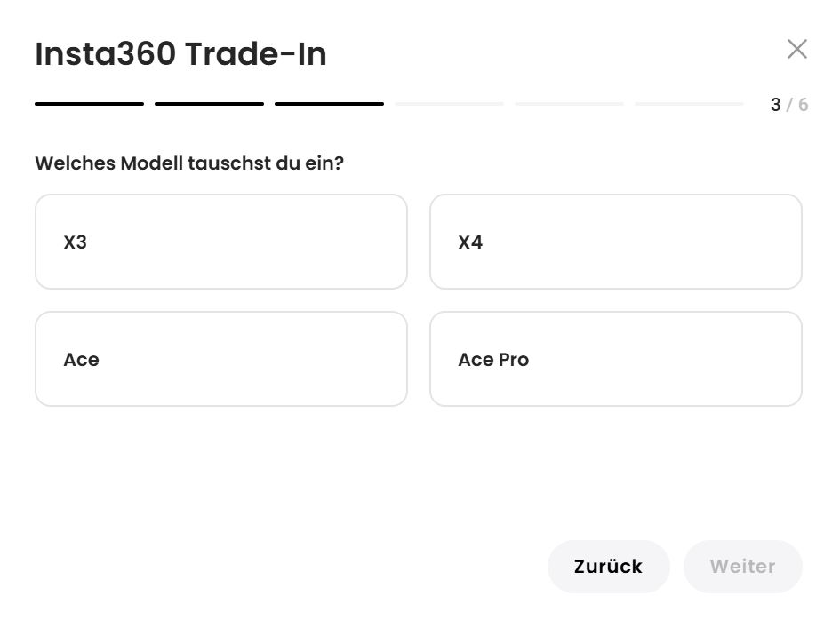Click the question 'Welches Modell tauschst du ein?'
Image resolution: width=840 pixels, height=628 pixels.
tap(188, 163)
